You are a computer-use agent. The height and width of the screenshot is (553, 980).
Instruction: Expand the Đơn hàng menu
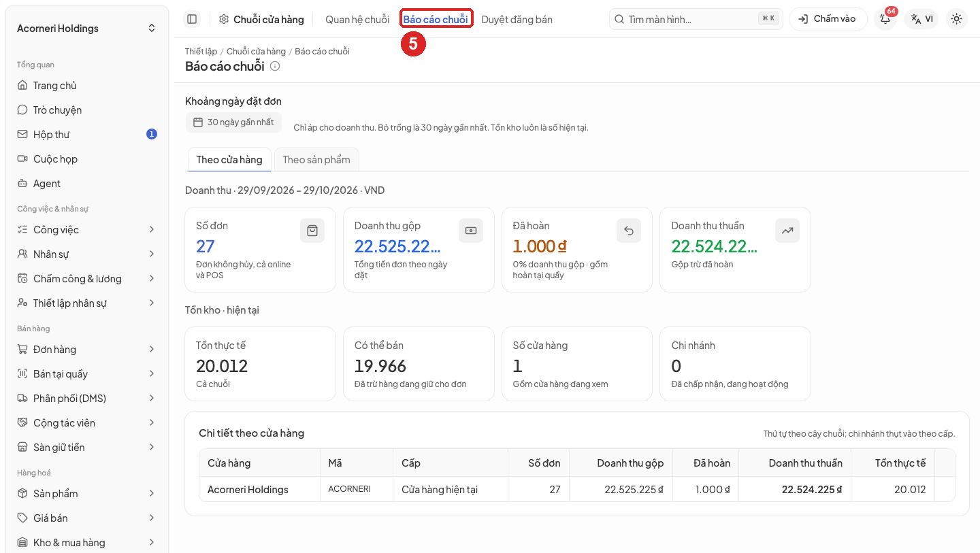point(87,350)
